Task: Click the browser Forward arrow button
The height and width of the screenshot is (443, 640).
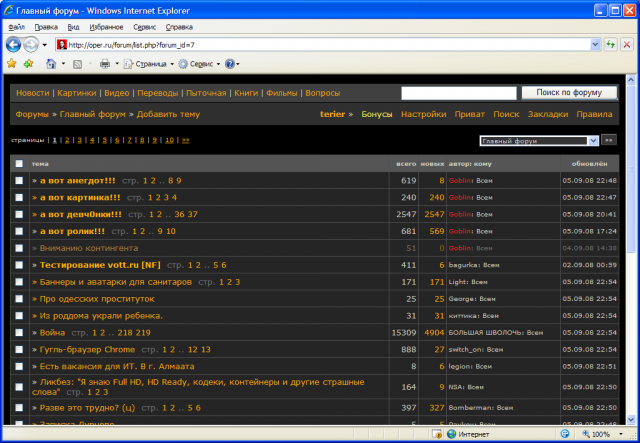Action: pyautogui.click(x=31, y=45)
